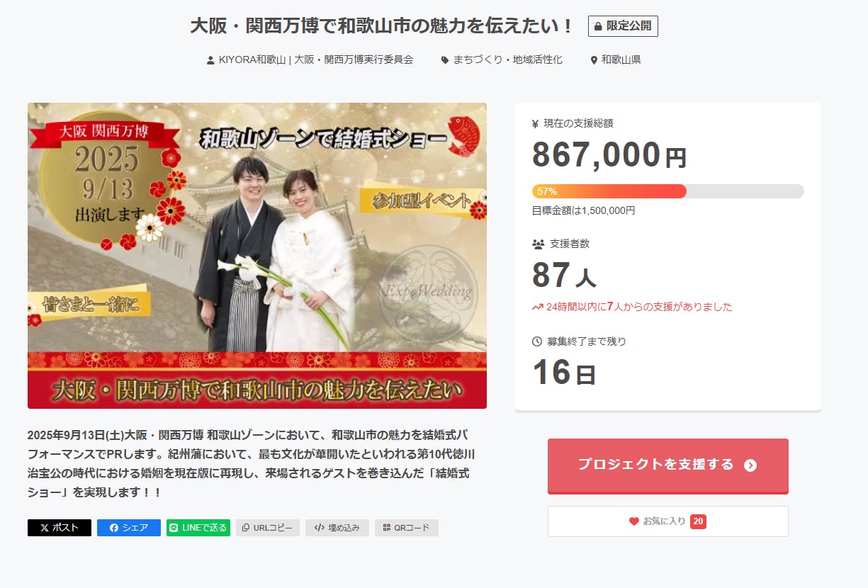
Task: Copy the project URL
Action: (268, 528)
